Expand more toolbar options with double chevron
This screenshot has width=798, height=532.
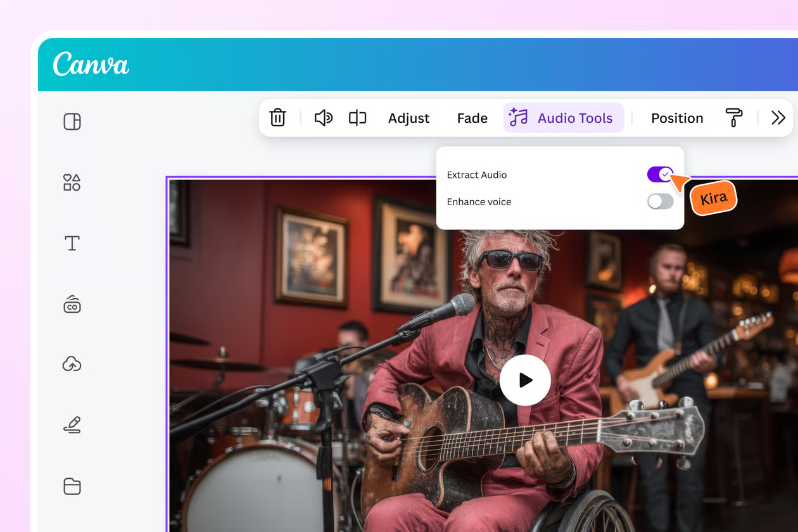tap(778, 118)
